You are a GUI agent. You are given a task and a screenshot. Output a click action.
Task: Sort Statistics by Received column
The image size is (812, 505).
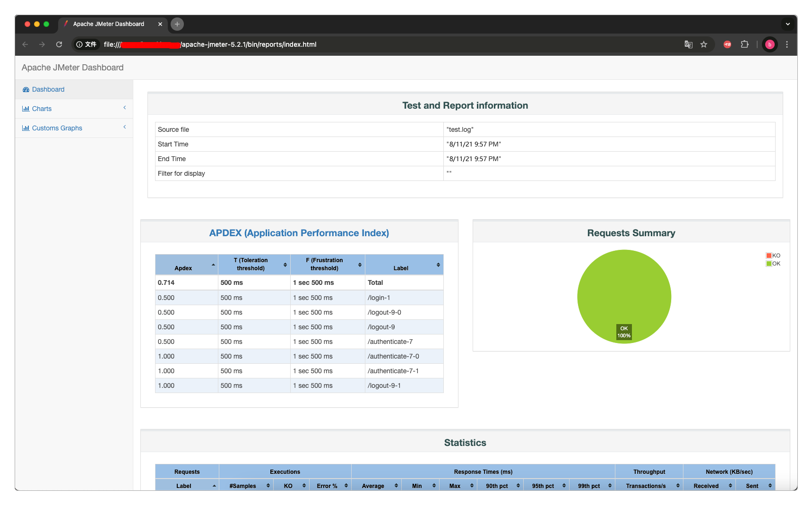point(709,486)
